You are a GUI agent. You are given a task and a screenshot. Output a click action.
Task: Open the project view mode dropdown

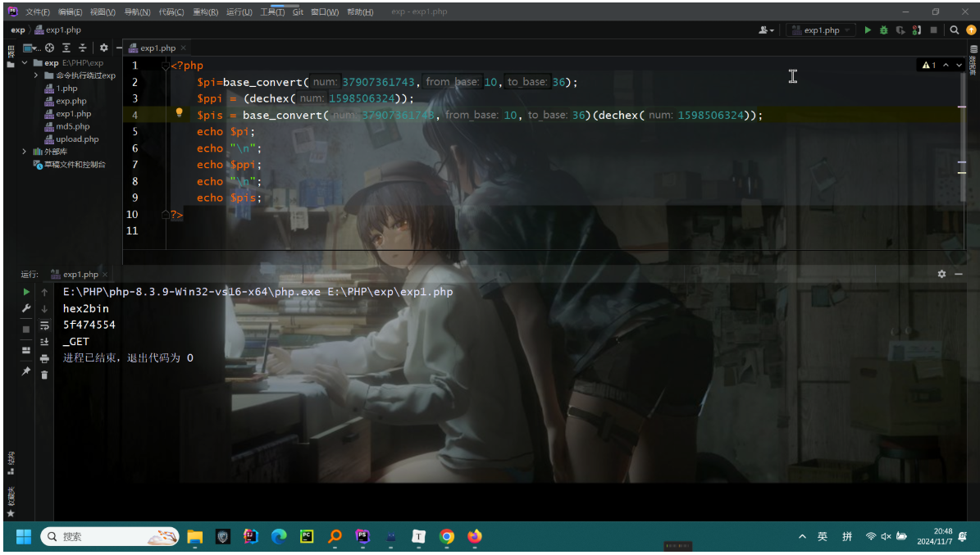pos(32,48)
